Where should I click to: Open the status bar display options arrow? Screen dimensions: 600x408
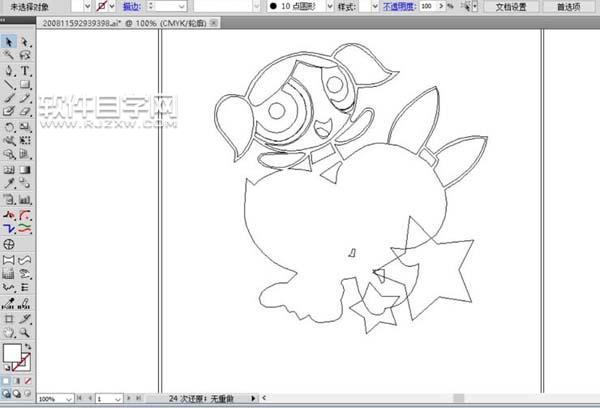(x=253, y=398)
